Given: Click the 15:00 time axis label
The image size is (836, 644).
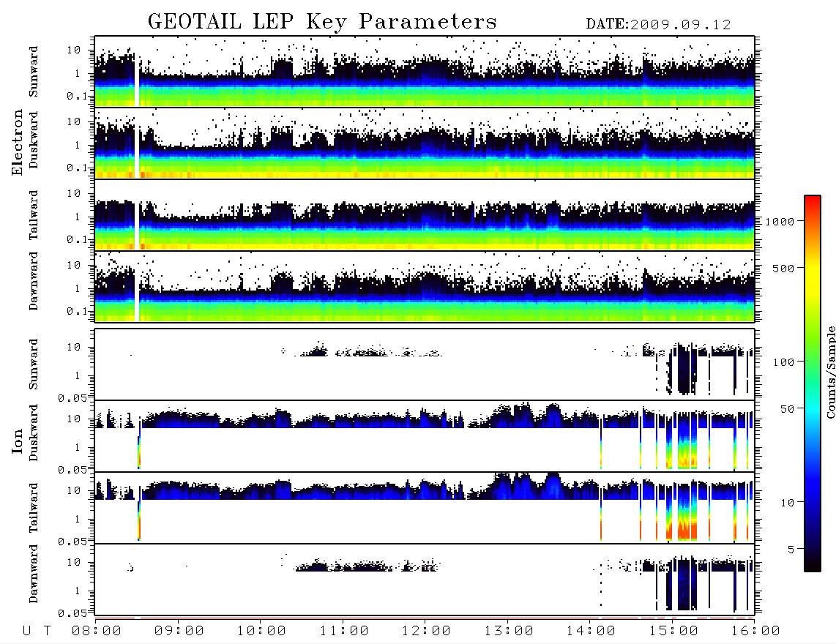Looking at the screenshot, I should [673, 632].
